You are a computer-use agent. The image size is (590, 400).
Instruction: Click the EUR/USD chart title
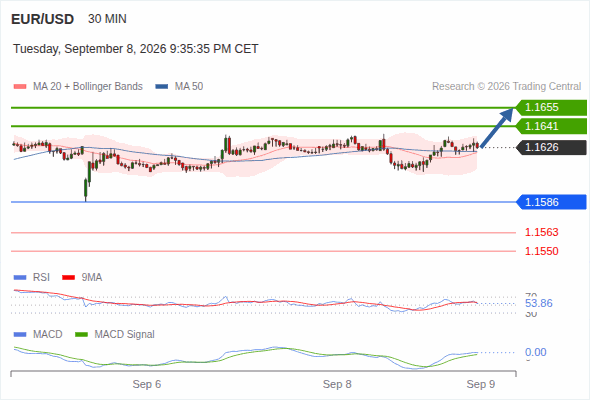click(43, 19)
